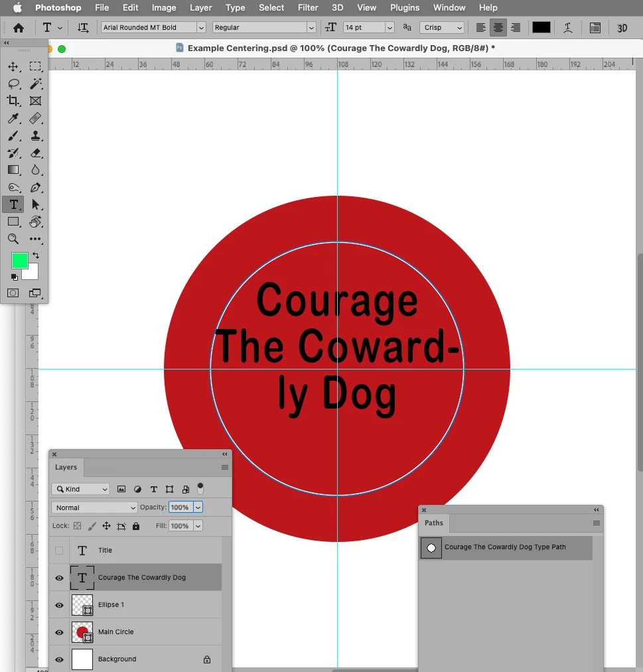The height and width of the screenshot is (672, 643).
Task: Select the Rectangle shape tool
Action: click(x=13, y=222)
